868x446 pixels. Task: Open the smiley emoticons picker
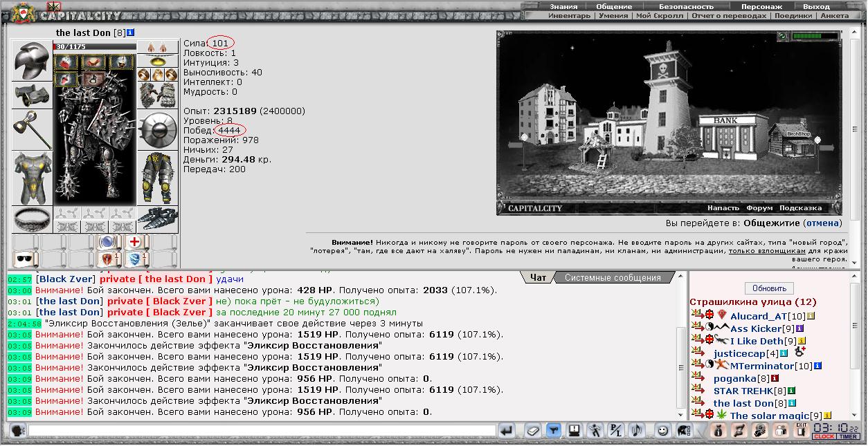click(x=662, y=431)
